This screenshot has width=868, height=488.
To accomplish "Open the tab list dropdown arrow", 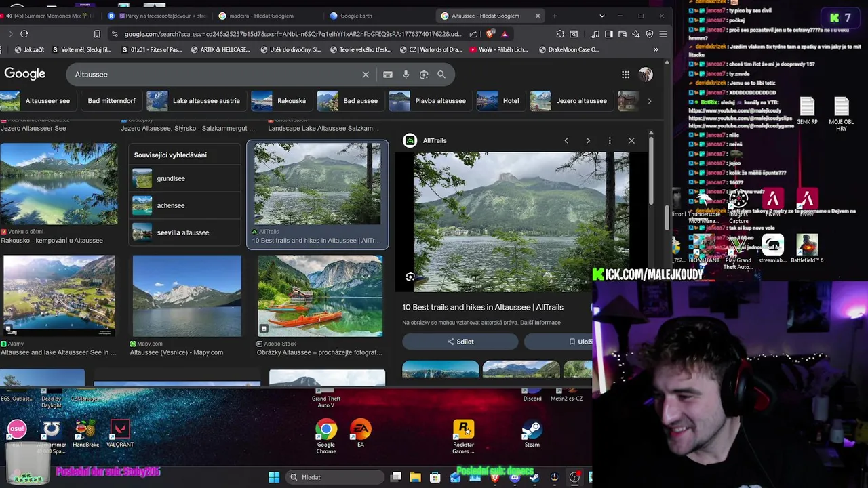I will click(602, 16).
